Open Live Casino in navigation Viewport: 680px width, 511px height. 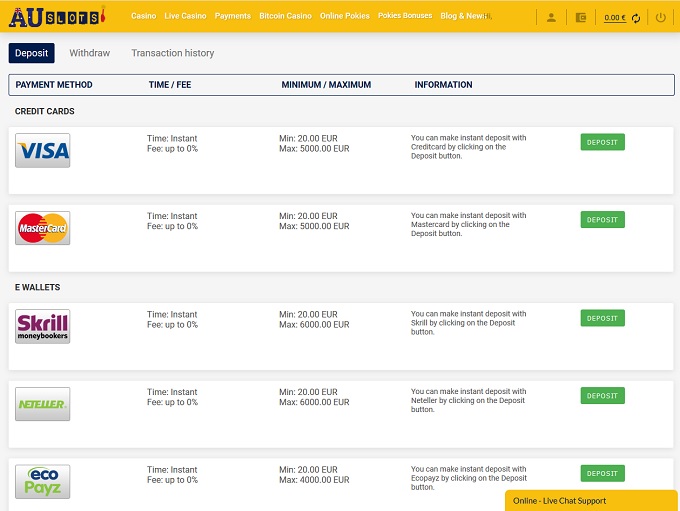coord(185,16)
